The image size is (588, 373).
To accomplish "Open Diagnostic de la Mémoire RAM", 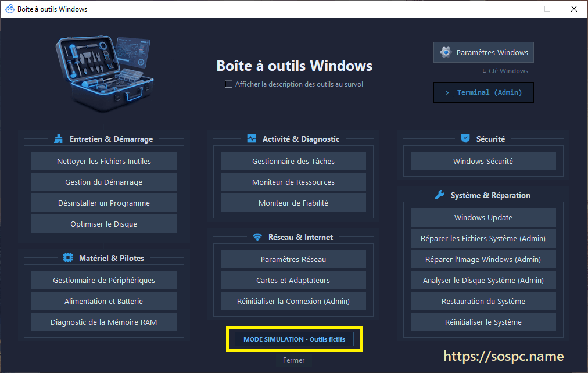I will [x=104, y=322].
